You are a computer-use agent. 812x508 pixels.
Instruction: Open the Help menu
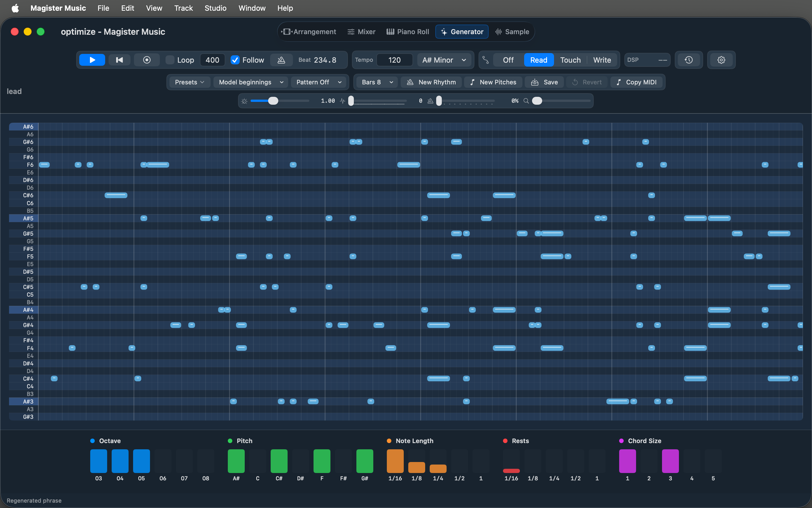(x=285, y=8)
